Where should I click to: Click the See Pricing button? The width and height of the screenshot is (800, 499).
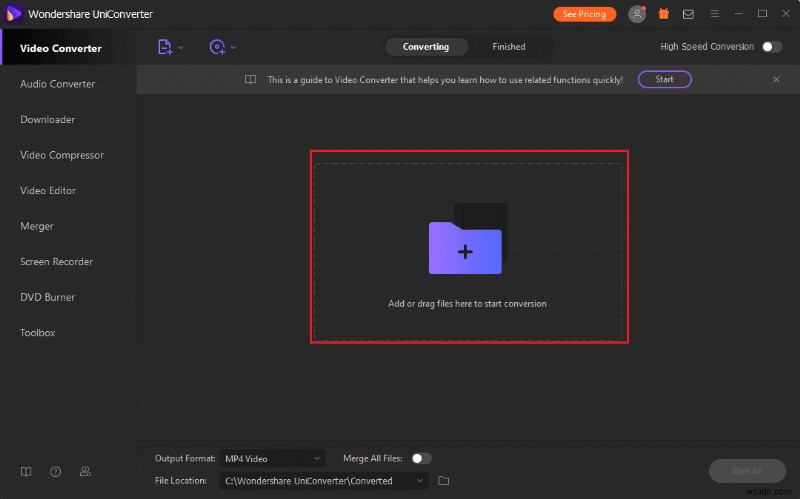584,14
